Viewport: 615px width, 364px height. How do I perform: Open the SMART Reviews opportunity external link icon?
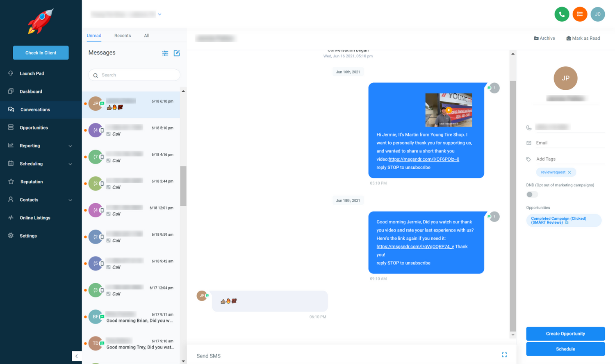pos(567,223)
